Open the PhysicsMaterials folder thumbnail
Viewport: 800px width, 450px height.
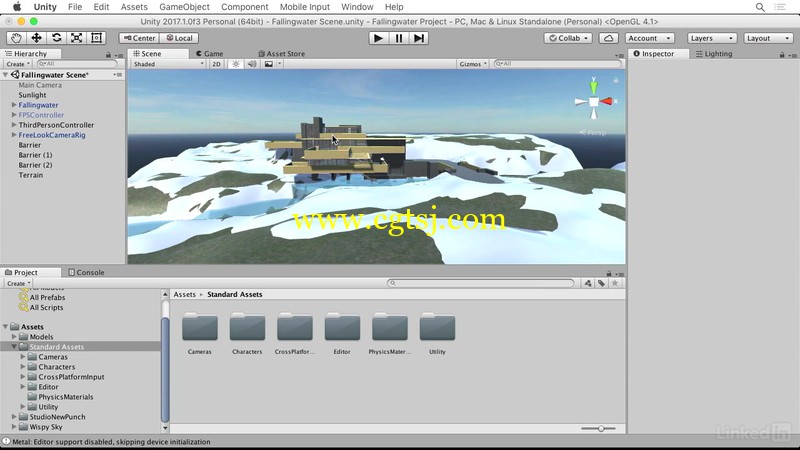coord(389,327)
